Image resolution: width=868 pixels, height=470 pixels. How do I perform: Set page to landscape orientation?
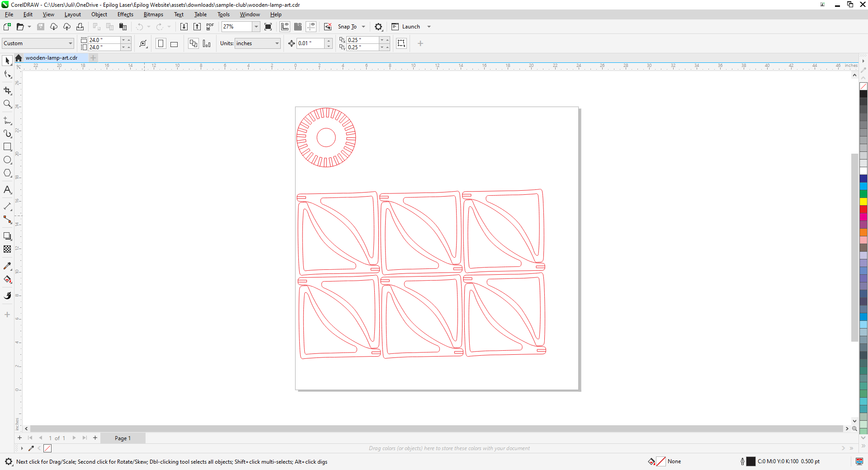point(174,43)
